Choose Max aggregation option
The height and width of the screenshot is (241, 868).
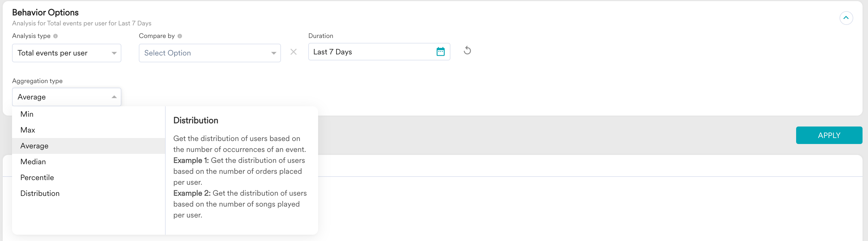[x=28, y=130]
